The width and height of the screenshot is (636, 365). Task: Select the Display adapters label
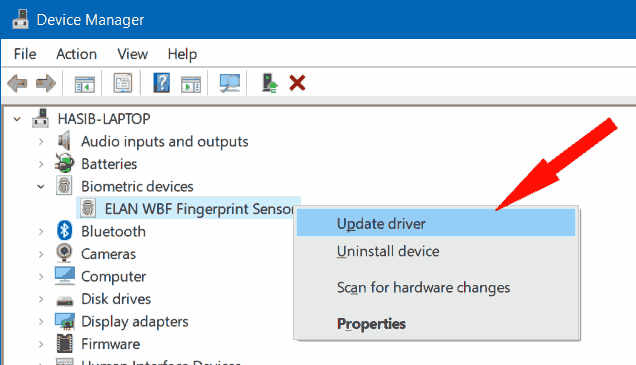pos(135,322)
